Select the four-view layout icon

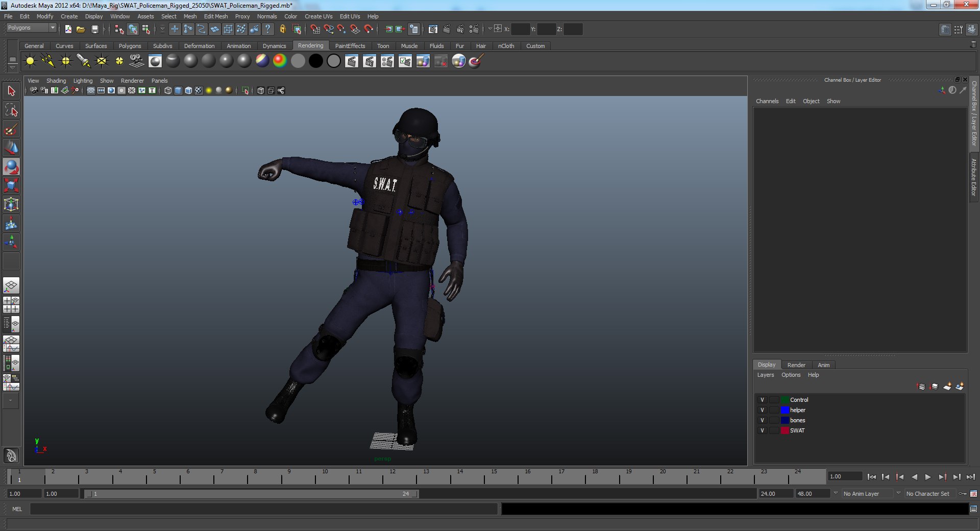[x=11, y=305]
